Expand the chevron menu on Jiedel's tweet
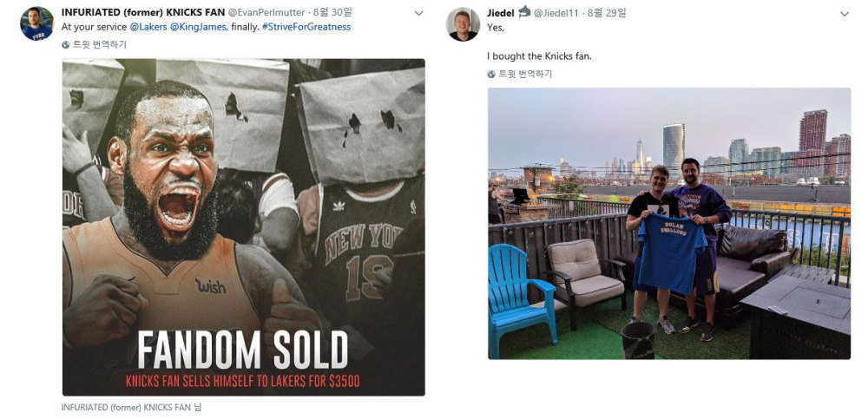Screen dimensions: 868x419 [845, 14]
